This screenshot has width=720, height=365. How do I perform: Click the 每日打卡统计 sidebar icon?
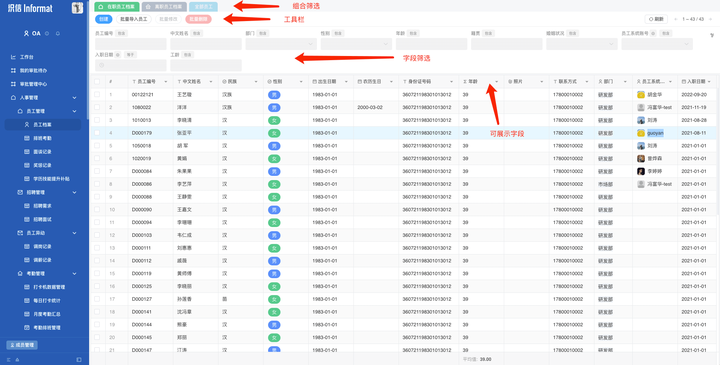click(27, 301)
